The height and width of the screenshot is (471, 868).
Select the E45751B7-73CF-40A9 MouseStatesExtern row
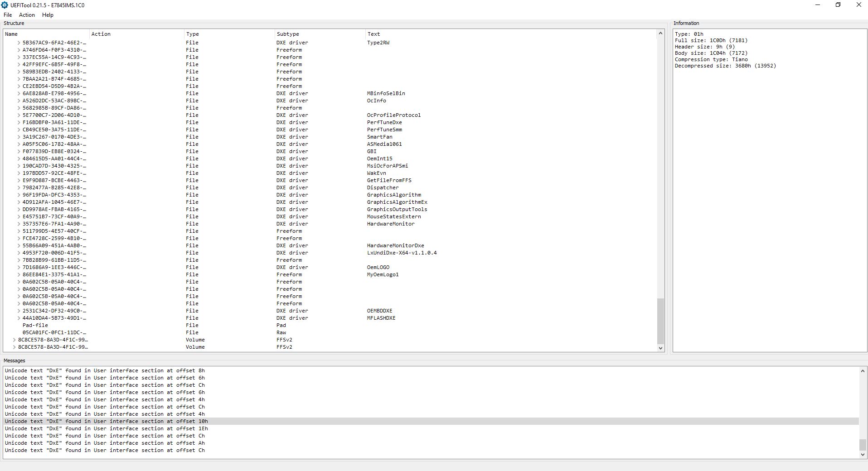point(330,216)
